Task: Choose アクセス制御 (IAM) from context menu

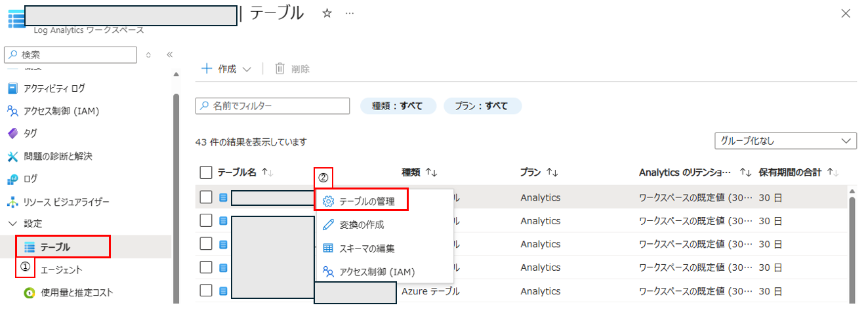Action: tap(385, 271)
